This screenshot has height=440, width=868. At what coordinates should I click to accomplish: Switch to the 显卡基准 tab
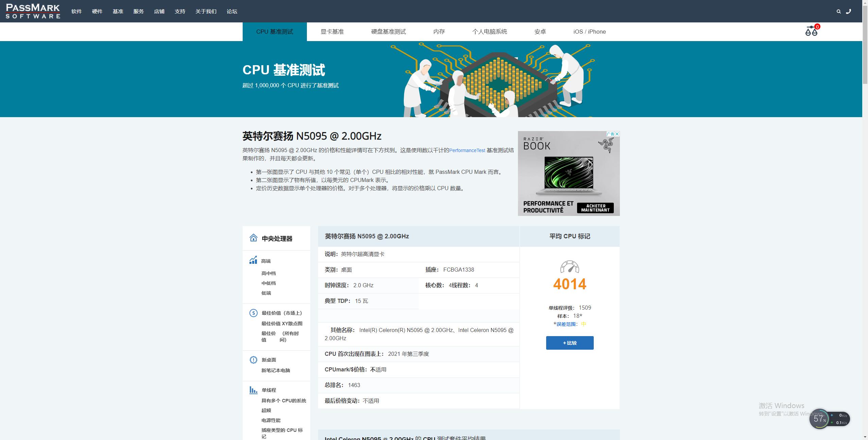tap(332, 31)
